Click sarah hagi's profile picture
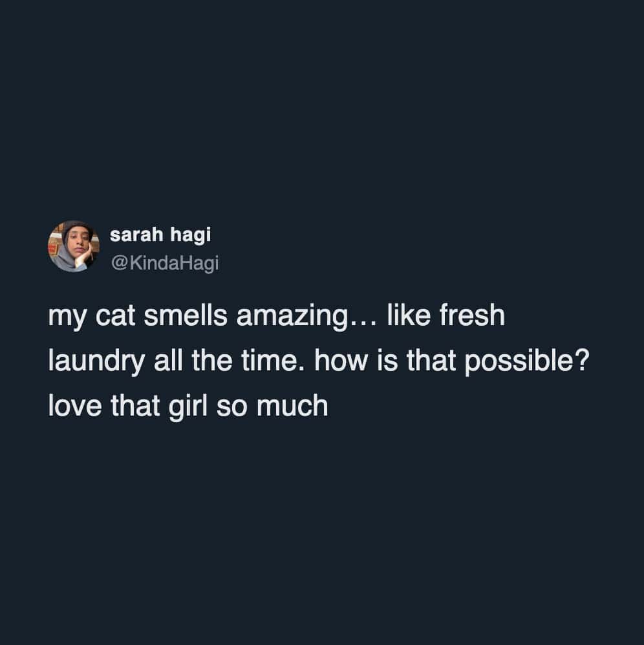644x645 pixels. click(x=73, y=246)
